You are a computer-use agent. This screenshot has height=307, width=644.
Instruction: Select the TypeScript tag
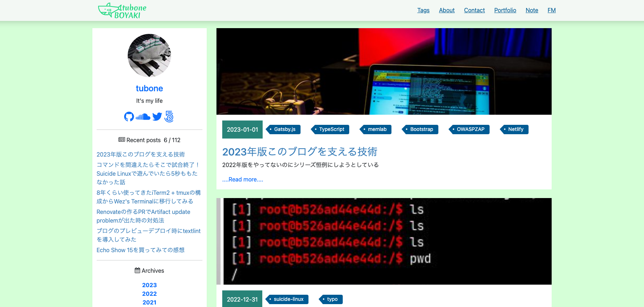pos(331,129)
